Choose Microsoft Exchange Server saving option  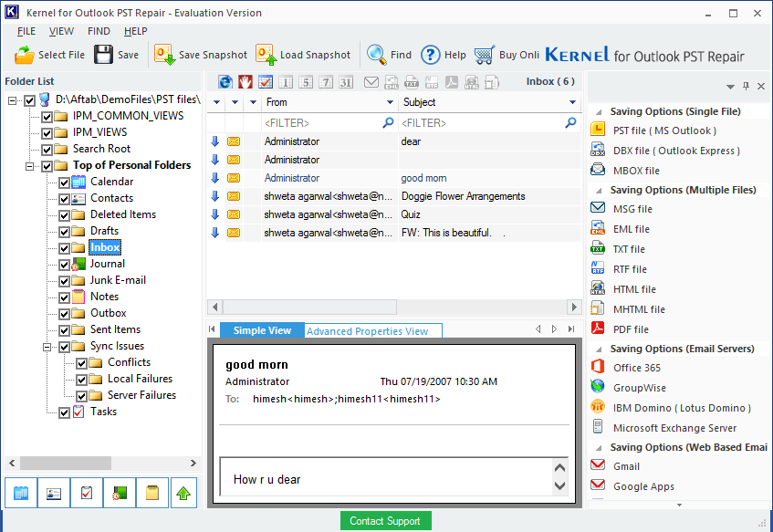pyautogui.click(x=675, y=428)
